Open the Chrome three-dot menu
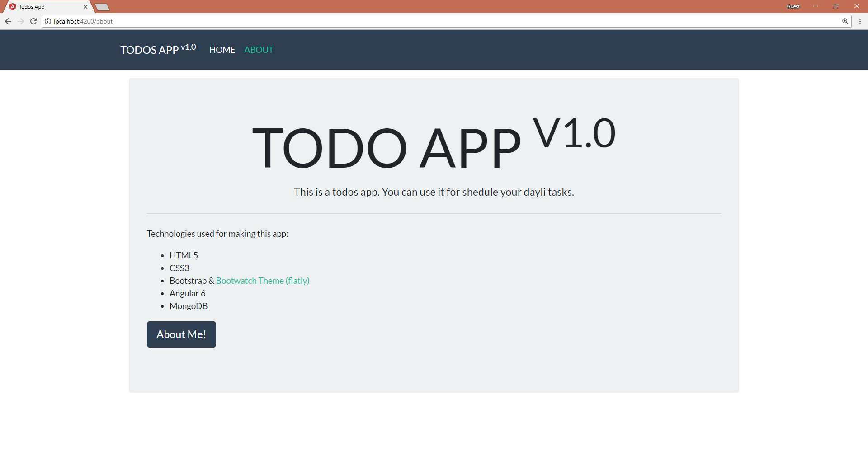This screenshot has height=470, width=868. [x=860, y=21]
